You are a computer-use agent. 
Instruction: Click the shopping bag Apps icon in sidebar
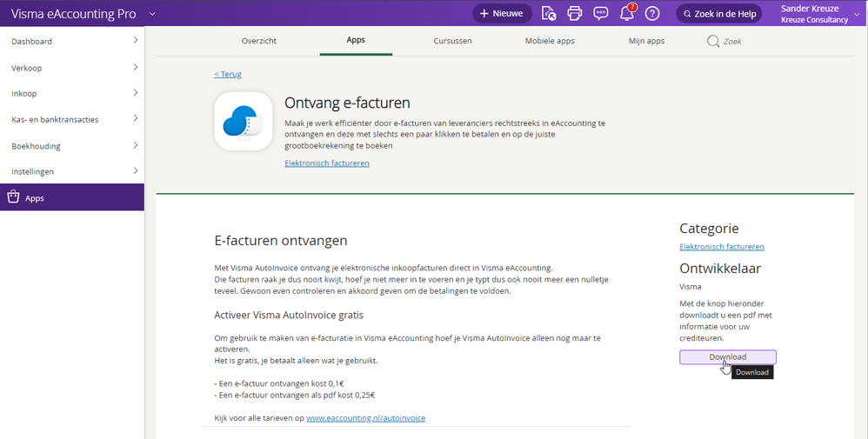13,197
